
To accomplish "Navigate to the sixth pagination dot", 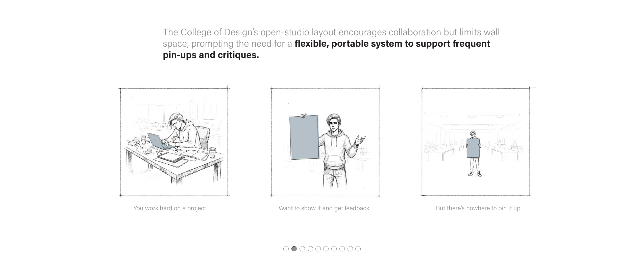I will tap(326, 249).
